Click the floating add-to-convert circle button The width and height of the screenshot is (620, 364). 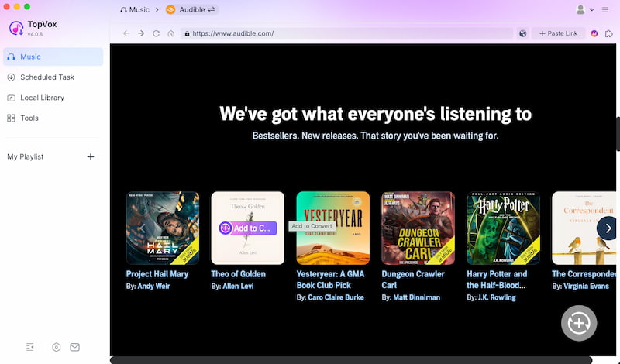[x=579, y=323]
